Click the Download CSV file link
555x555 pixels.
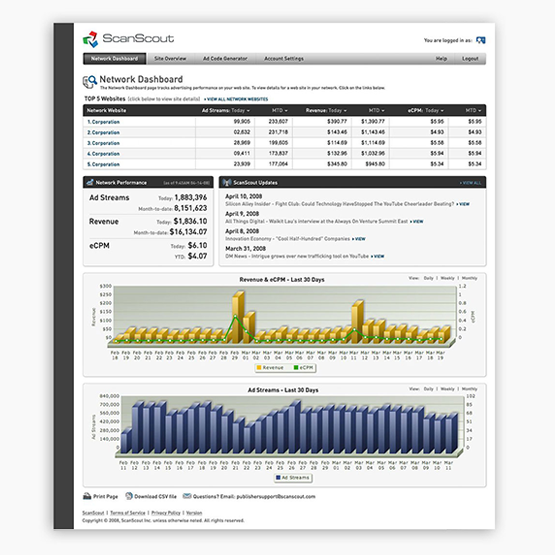tap(155, 496)
